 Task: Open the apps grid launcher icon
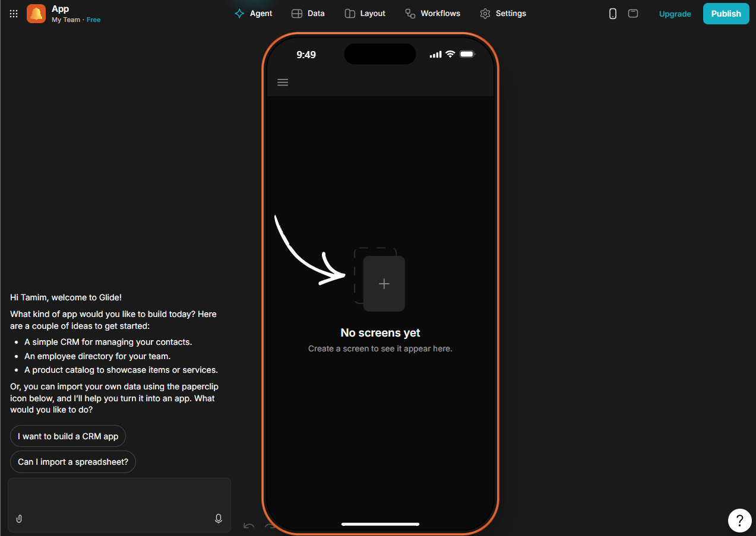click(x=14, y=14)
